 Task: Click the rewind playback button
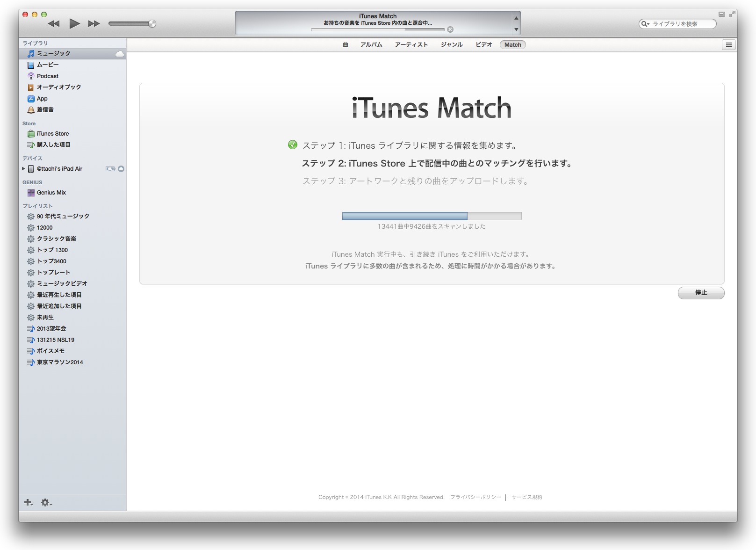point(54,23)
